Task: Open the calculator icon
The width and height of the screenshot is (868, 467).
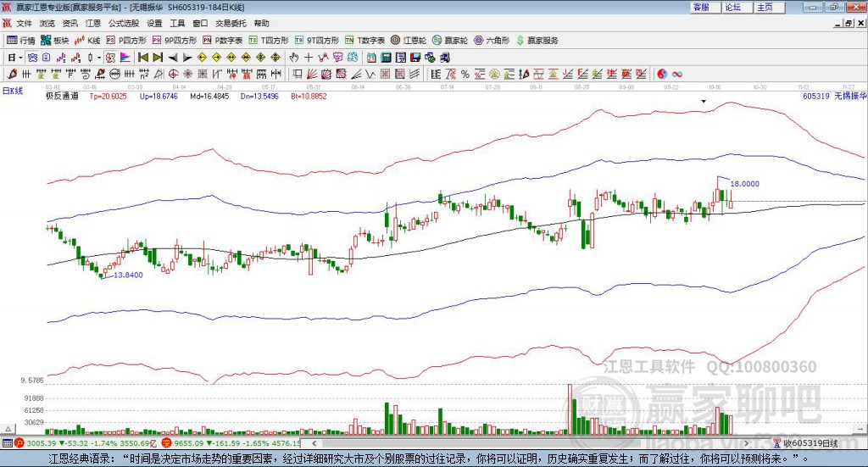Action: pyautogui.click(x=386, y=58)
